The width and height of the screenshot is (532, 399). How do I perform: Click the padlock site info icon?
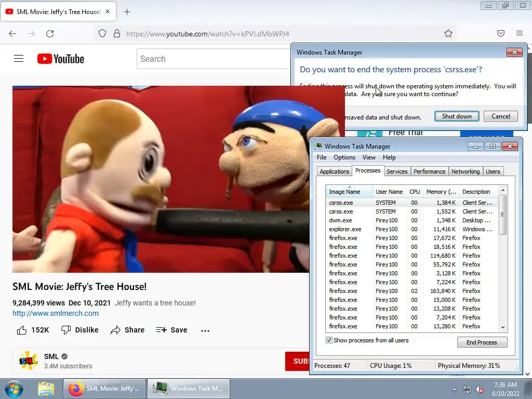coord(117,34)
